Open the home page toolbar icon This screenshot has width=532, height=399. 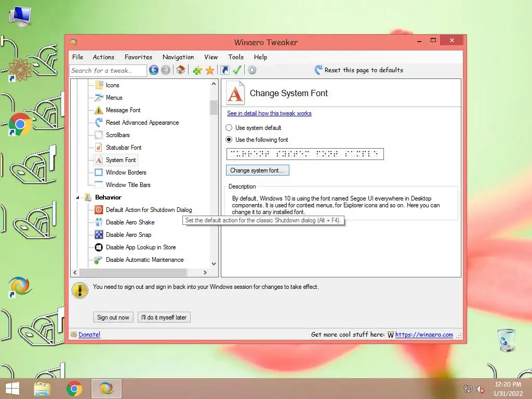(x=180, y=70)
